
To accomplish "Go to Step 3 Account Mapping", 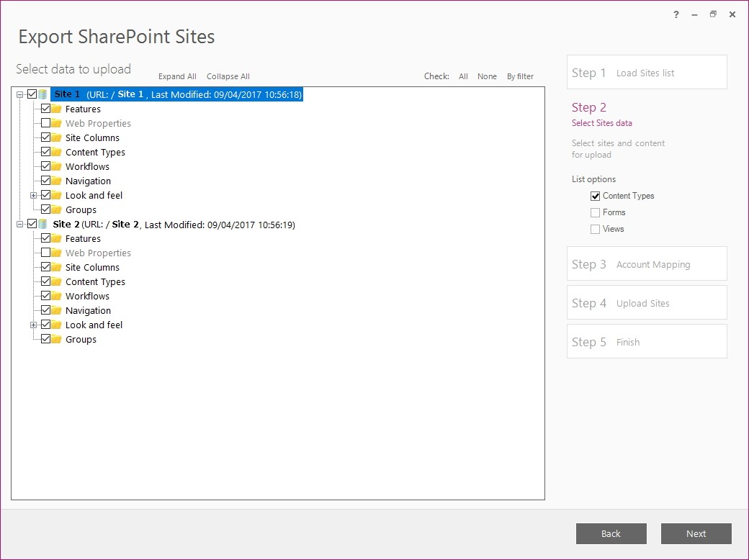I will point(647,263).
